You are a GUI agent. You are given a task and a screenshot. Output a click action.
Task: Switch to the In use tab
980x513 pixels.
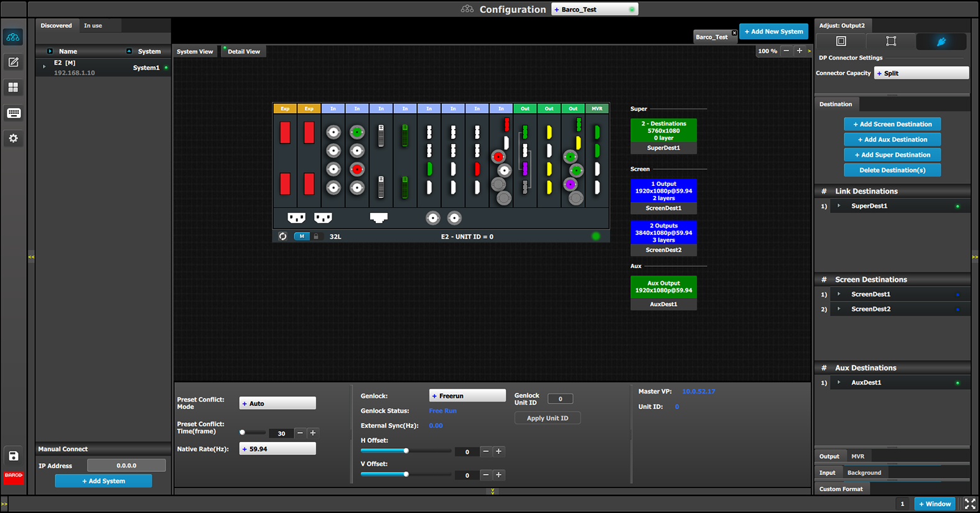[x=93, y=25]
